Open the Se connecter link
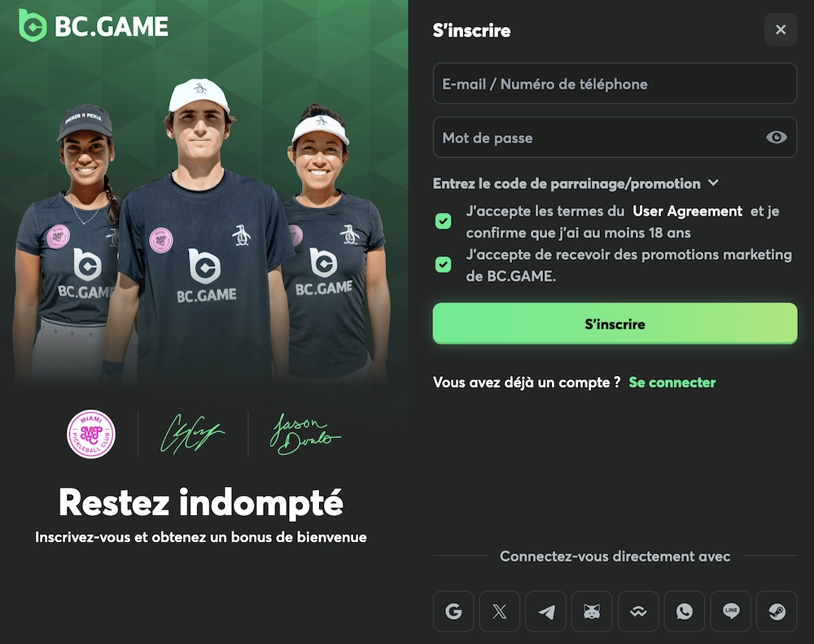 [x=672, y=382]
